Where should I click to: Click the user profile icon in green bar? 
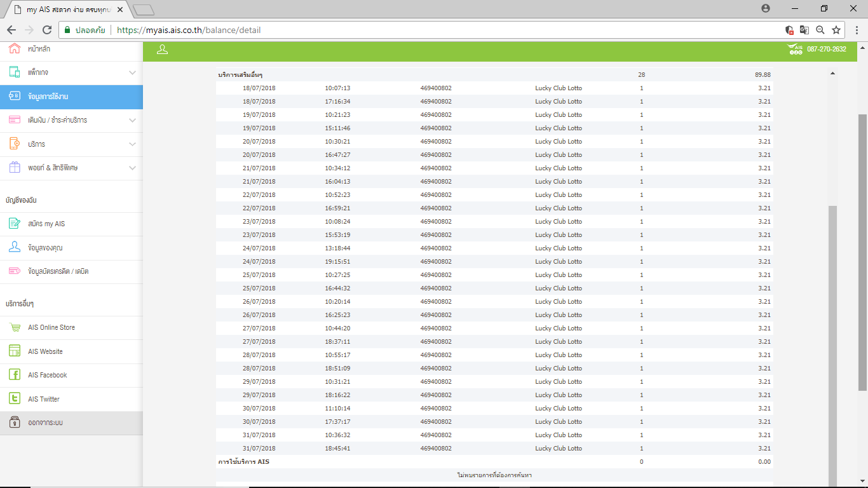tap(162, 50)
